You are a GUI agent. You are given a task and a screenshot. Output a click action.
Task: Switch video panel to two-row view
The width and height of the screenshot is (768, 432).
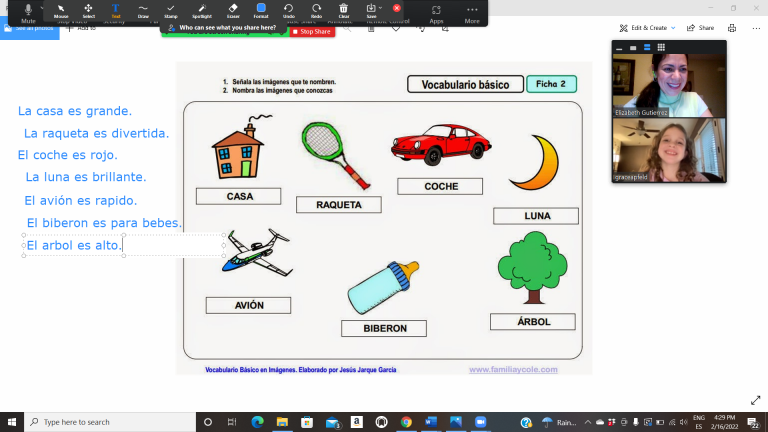tap(647, 48)
